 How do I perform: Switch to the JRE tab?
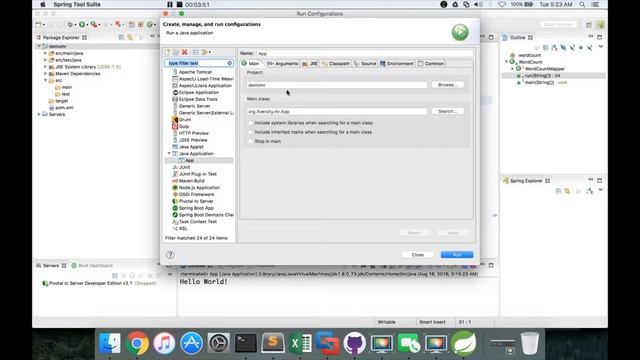click(x=311, y=64)
